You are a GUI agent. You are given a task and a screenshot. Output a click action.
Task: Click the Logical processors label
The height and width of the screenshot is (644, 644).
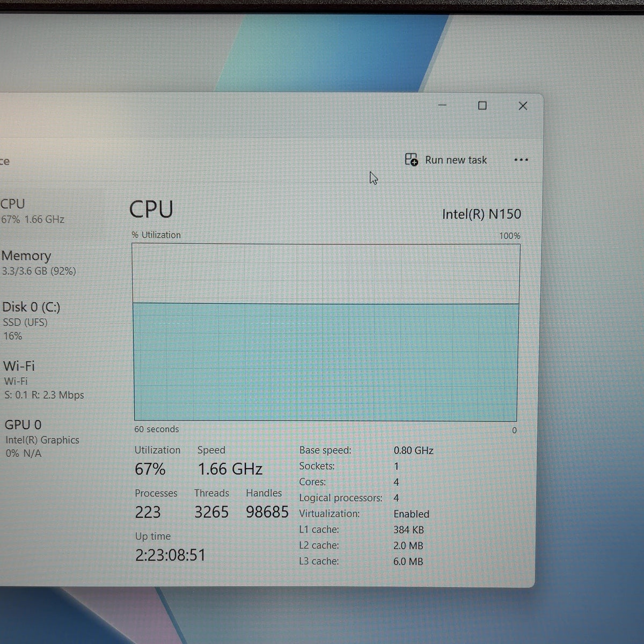coord(341,498)
